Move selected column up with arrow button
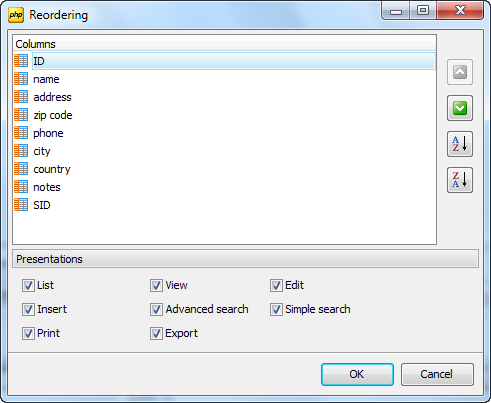Screen dimensions: 491x403 pyautogui.click(x=460, y=72)
